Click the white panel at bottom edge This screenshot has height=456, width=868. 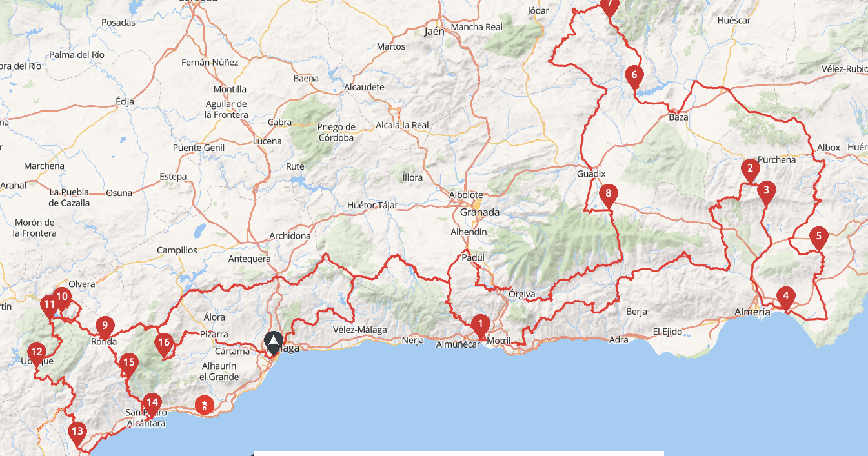(x=459, y=453)
